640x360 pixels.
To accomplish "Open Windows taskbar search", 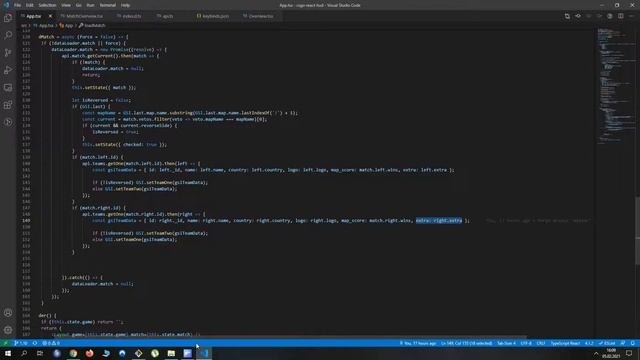I will pos(24,353).
